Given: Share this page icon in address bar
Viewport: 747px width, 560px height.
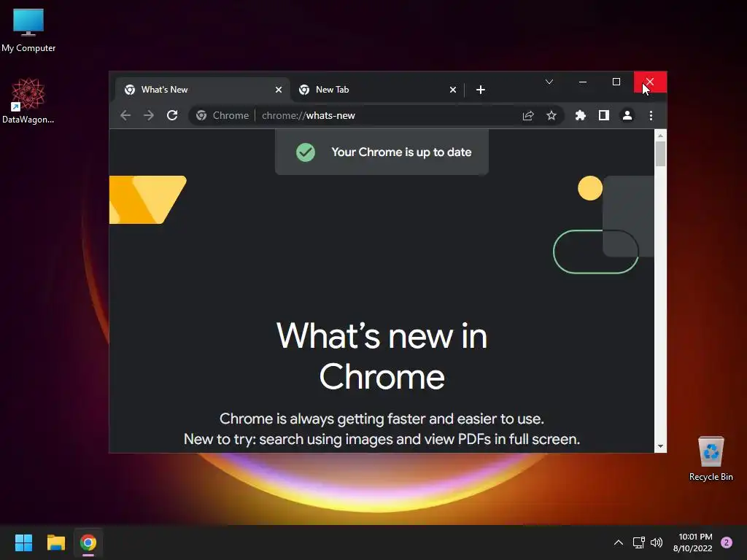Looking at the screenshot, I should (528, 115).
